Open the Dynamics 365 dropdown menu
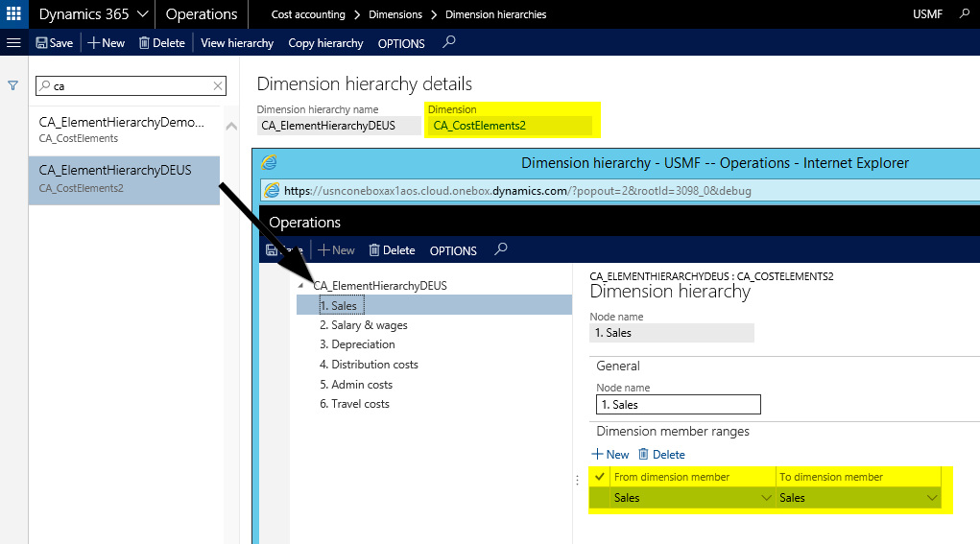Image resolution: width=980 pixels, height=544 pixels. click(142, 14)
